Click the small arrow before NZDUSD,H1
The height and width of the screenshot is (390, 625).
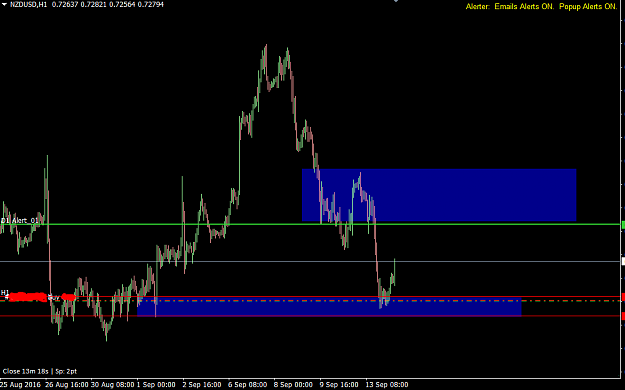(4, 5)
